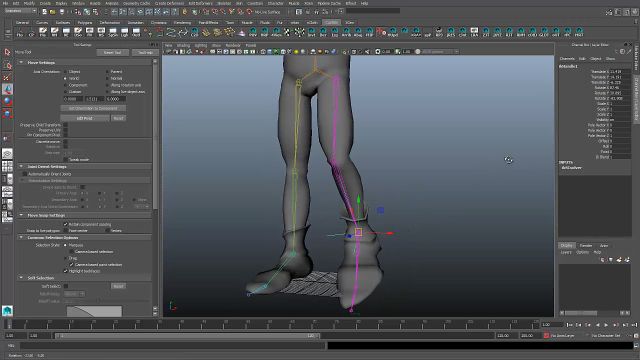Select Object axis orientation radio button

pos(65,71)
